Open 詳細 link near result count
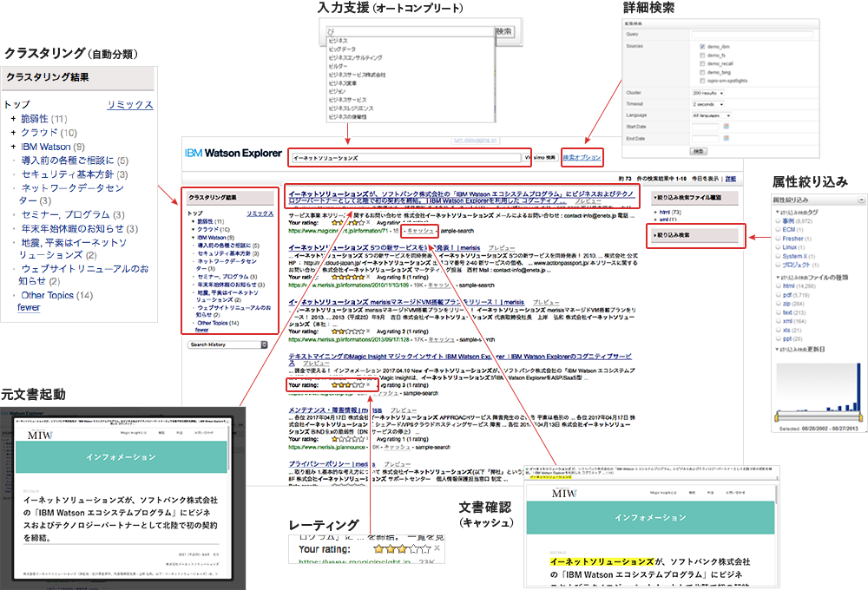The image size is (868, 590). (731, 179)
